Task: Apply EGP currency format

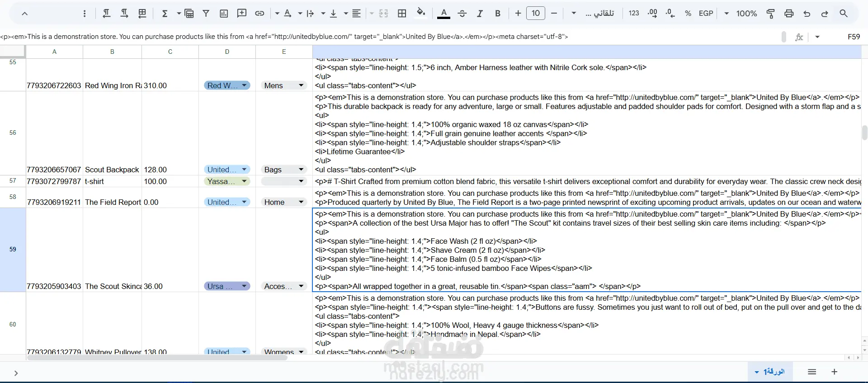Action: click(706, 14)
